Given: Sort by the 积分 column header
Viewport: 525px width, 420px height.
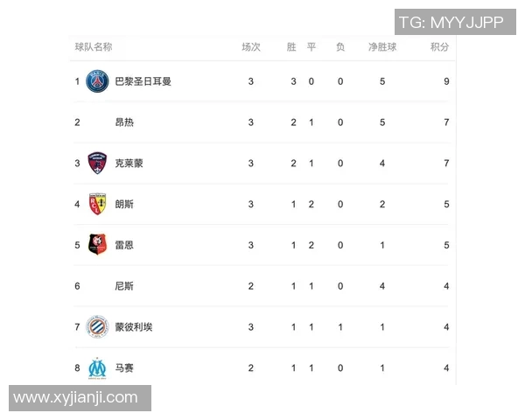Looking at the screenshot, I should click(439, 47).
